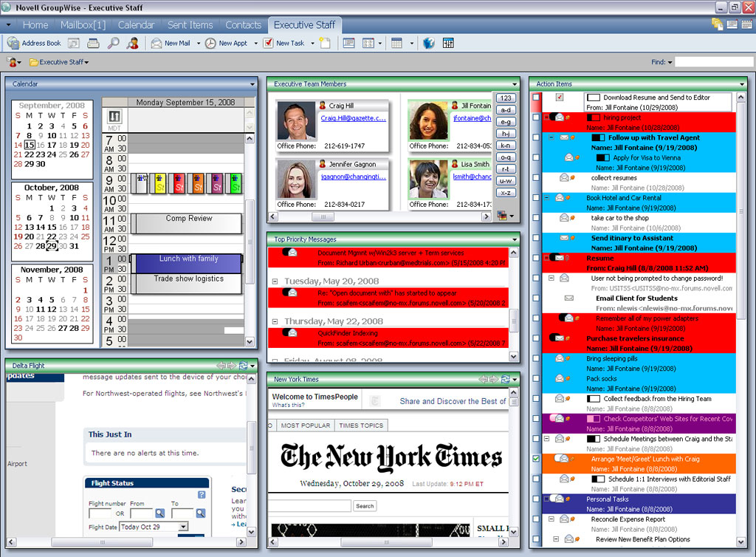756x557 pixels.
Task: Switch to the Mailbox[1] tab
Action: [x=83, y=24]
